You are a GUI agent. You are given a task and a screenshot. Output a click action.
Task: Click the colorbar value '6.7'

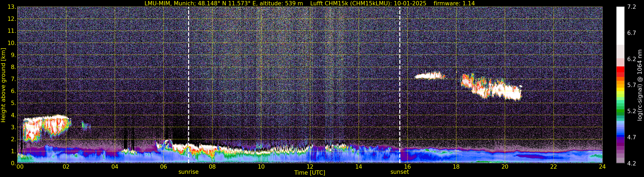632,33
